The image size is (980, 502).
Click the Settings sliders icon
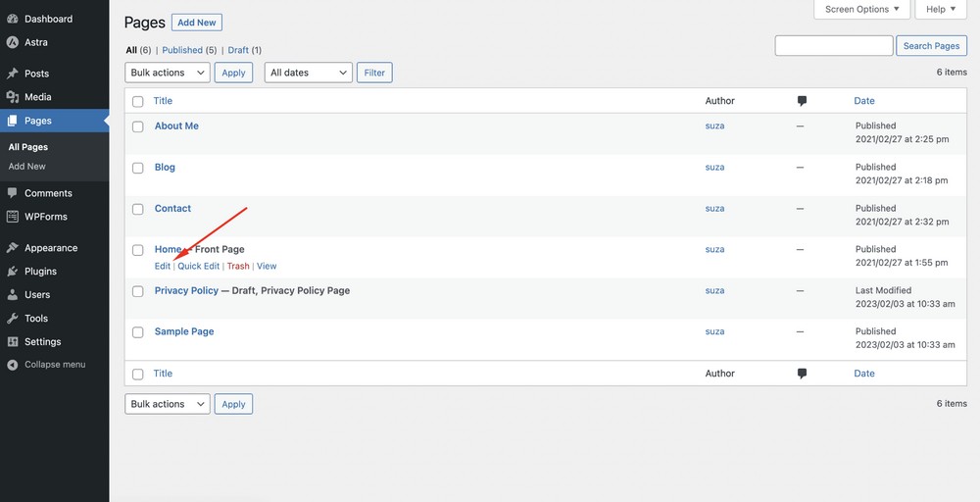point(13,342)
